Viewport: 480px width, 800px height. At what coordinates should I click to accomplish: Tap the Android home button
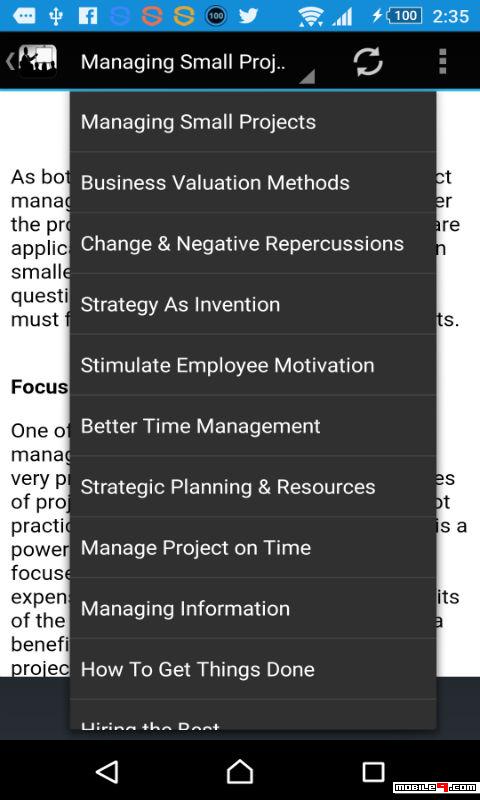point(240,771)
